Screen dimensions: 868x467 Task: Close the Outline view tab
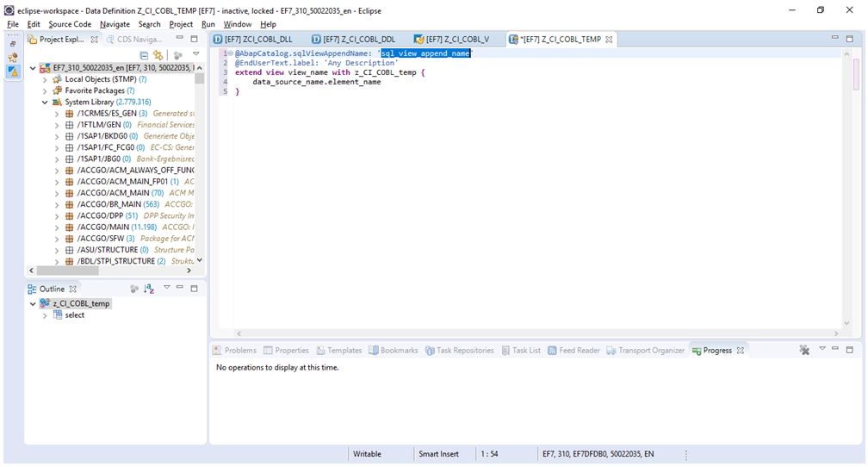point(72,290)
